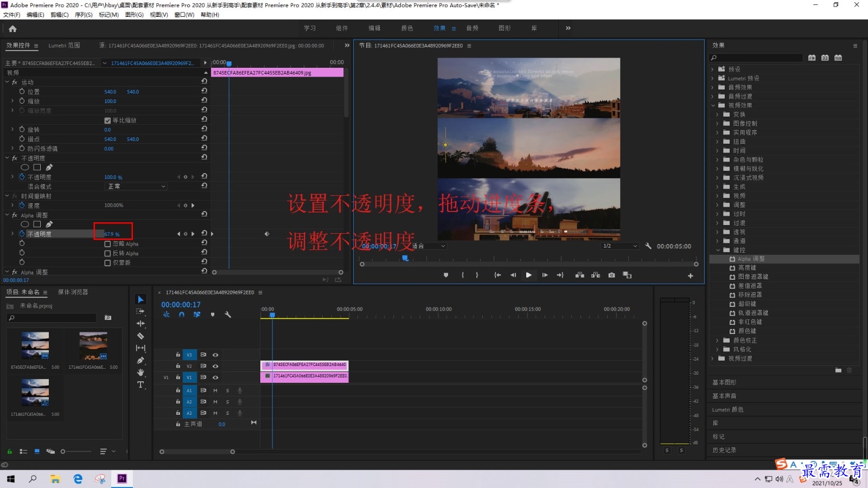Image resolution: width=868 pixels, height=488 pixels.
Task: Expand 颜色校正 folder
Action: [717, 341]
